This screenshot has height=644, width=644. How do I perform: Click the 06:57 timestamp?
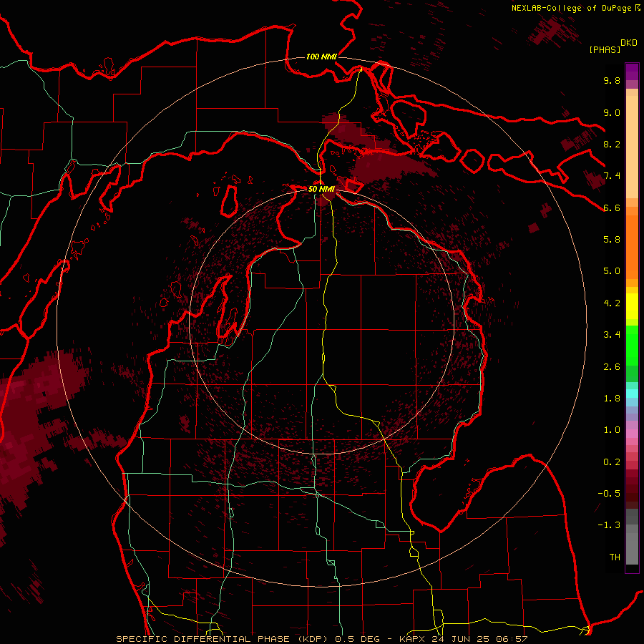coord(512,639)
